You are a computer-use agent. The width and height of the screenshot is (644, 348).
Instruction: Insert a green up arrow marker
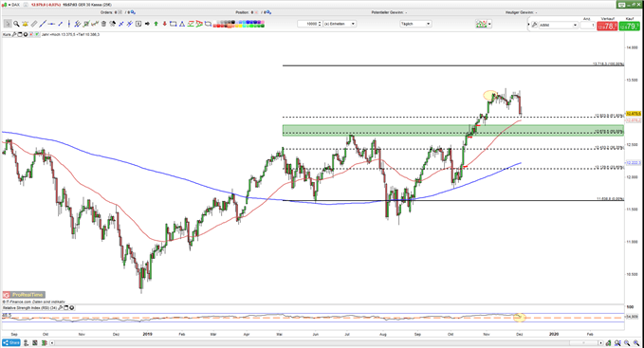156,24
